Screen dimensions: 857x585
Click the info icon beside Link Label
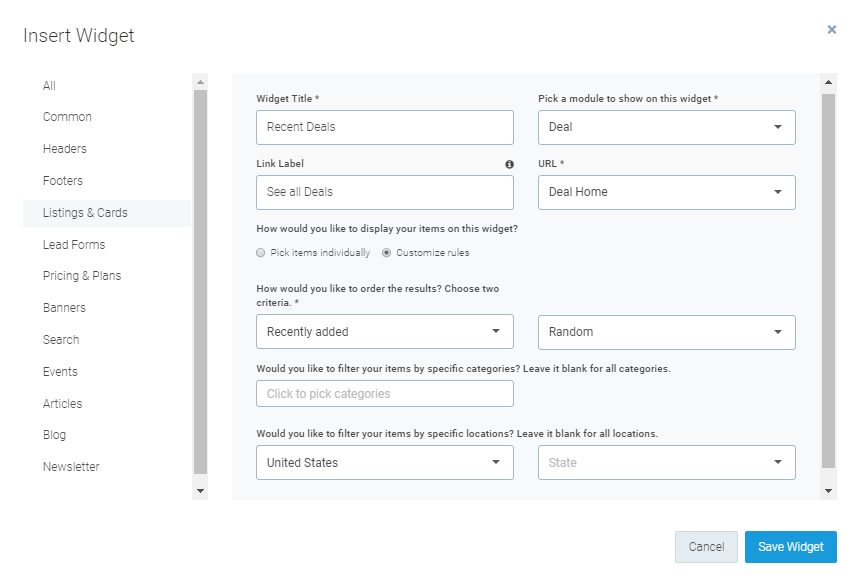pyautogui.click(x=509, y=163)
